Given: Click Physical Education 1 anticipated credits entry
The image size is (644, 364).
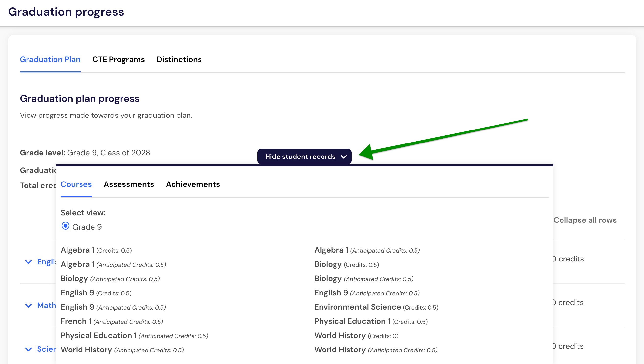Looking at the screenshot, I should [x=134, y=336].
